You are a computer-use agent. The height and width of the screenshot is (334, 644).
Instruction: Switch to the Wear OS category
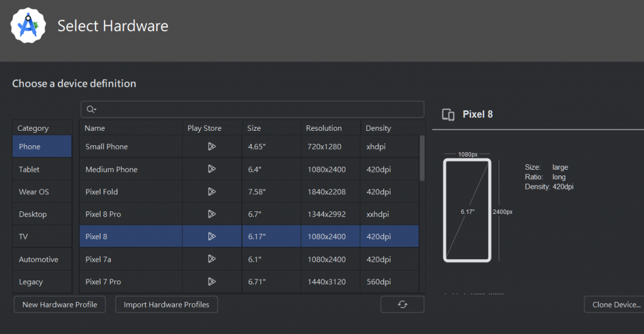pos(34,192)
